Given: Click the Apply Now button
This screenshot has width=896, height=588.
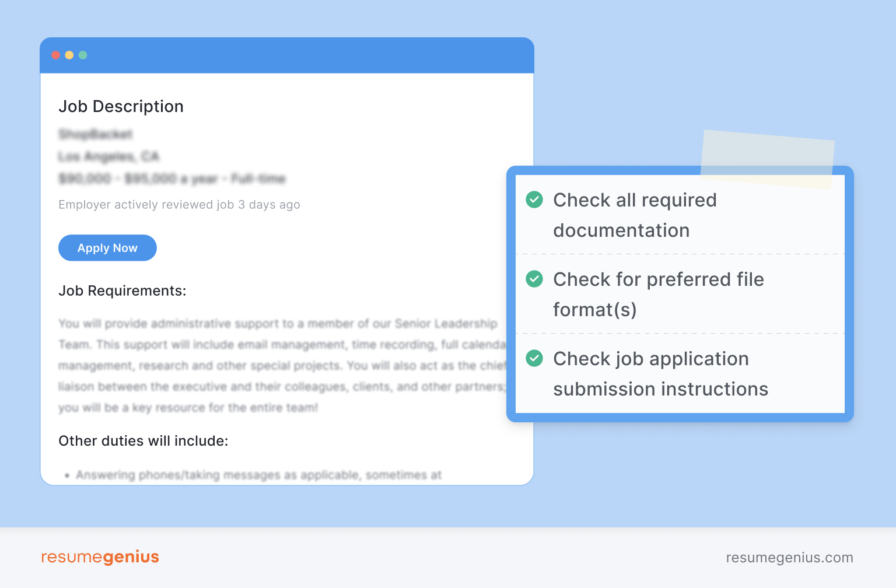Looking at the screenshot, I should (x=107, y=248).
